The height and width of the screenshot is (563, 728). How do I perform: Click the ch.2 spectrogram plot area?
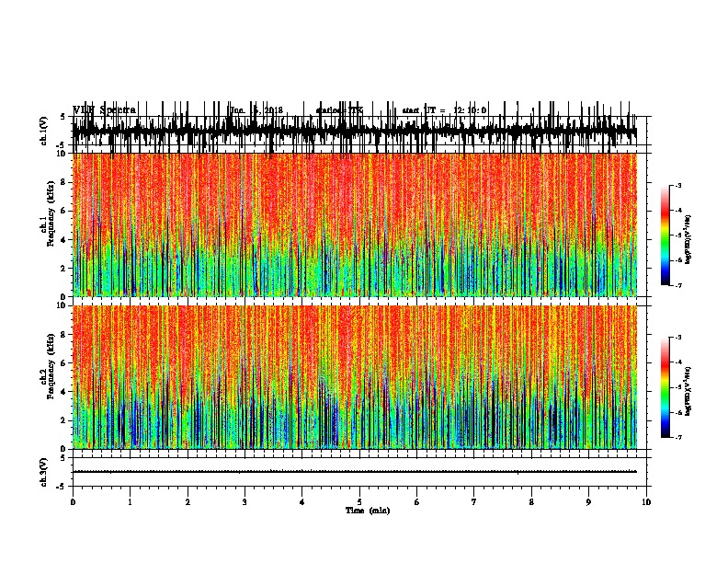pyautogui.click(x=355, y=377)
